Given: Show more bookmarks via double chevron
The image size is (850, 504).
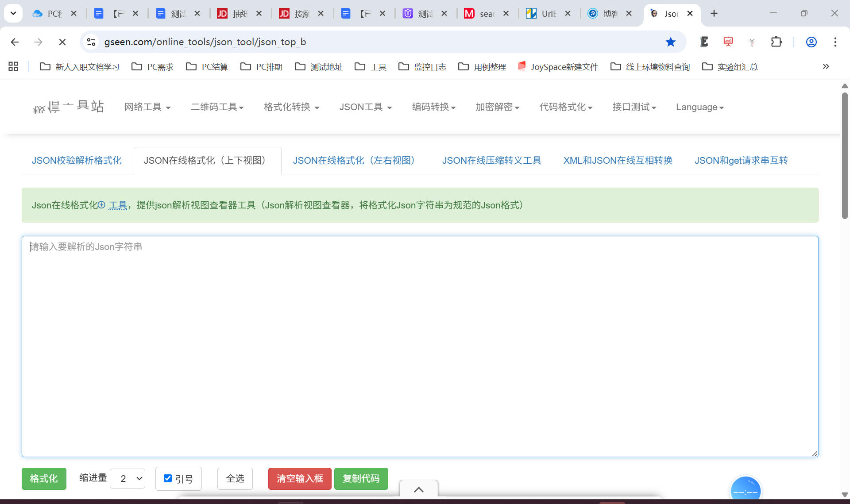Looking at the screenshot, I should [x=826, y=67].
